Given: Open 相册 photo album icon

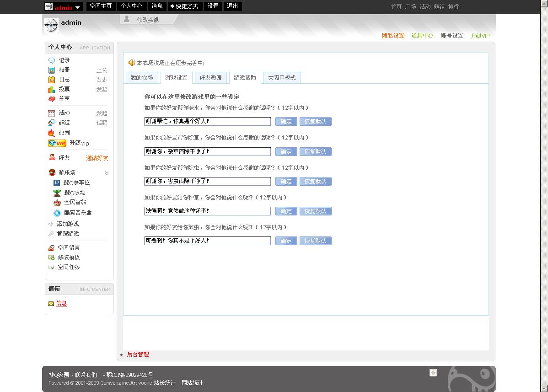Looking at the screenshot, I should coord(52,70).
